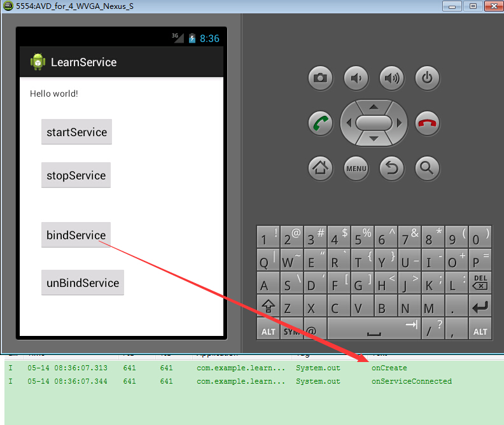
Task: Click Hello world! text in app
Action: (x=53, y=94)
